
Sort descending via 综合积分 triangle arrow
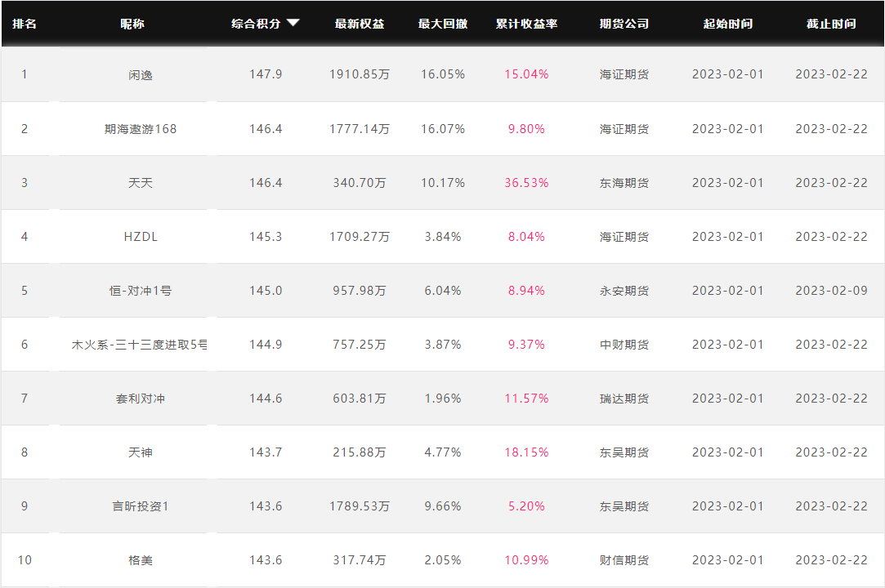(293, 23)
